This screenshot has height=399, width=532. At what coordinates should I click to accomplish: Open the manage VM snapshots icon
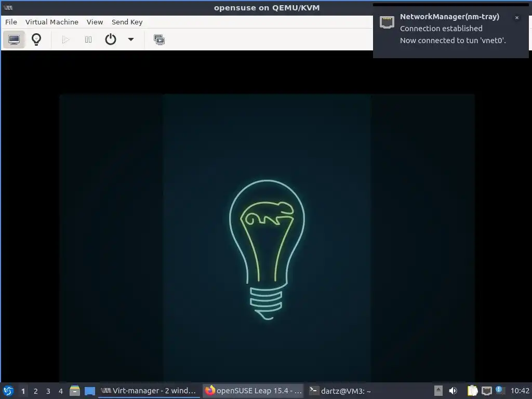point(159,39)
